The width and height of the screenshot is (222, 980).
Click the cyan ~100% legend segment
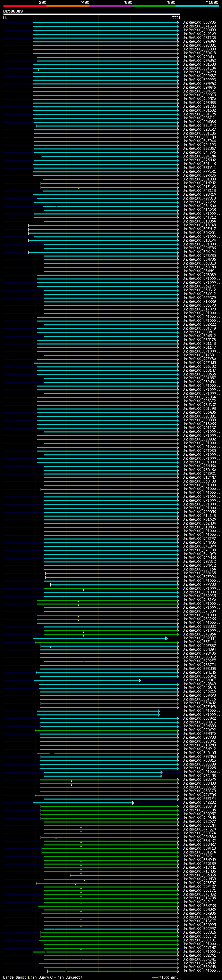[197, 7]
